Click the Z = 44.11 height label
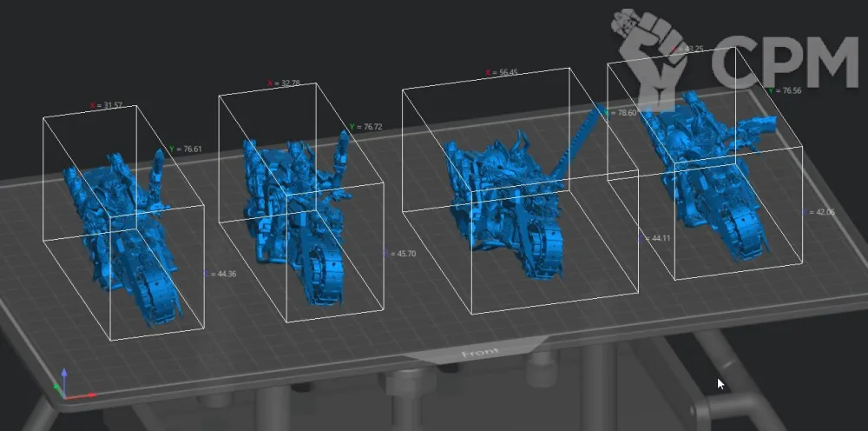The height and width of the screenshot is (431, 868). [x=654, y=237]
